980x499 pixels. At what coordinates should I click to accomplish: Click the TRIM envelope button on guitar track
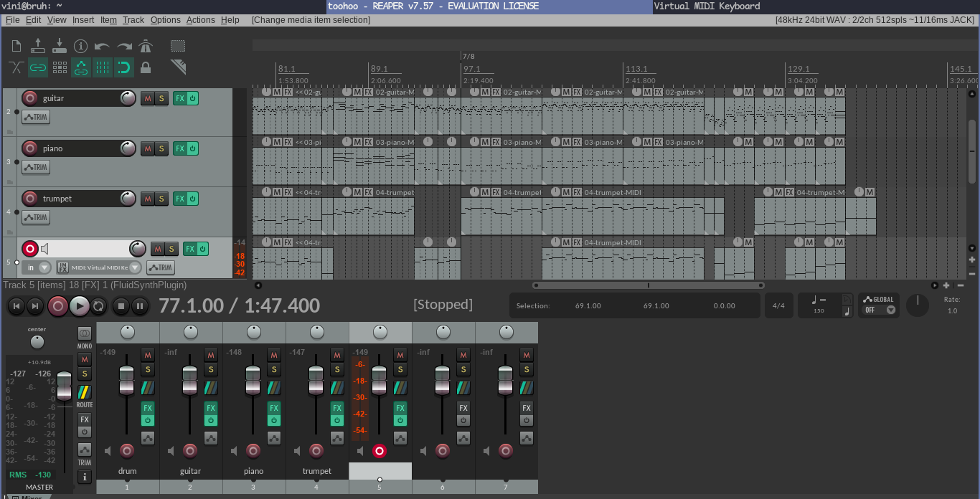(36, 117)
